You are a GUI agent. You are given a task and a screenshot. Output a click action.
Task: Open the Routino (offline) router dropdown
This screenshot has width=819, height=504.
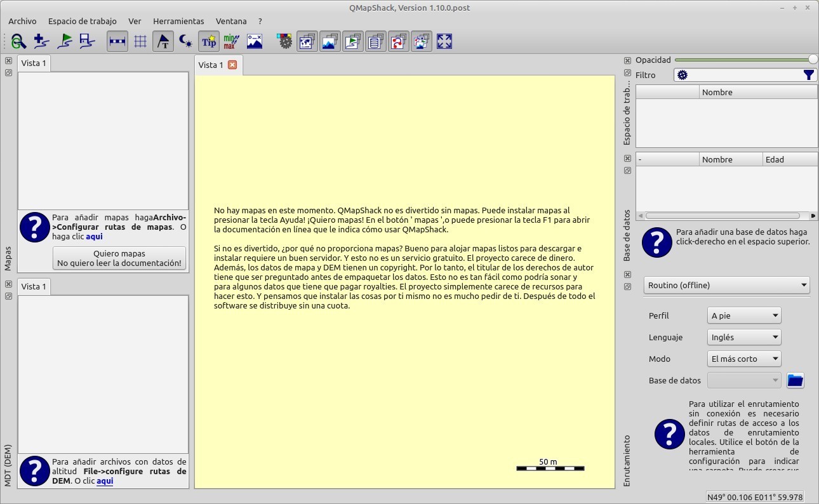(x=727, y=286)
